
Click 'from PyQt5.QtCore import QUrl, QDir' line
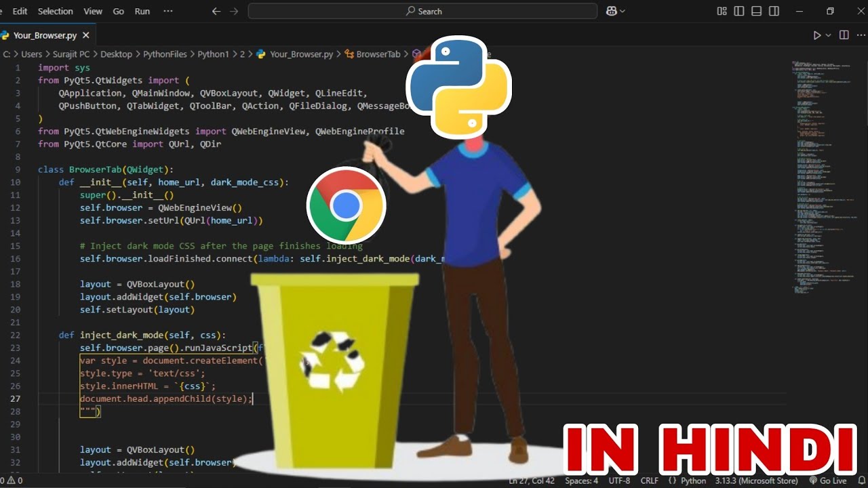[x=130, y=144]
